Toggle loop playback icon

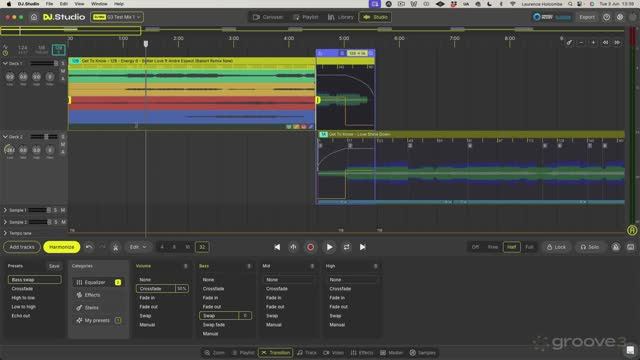point(347,247)
